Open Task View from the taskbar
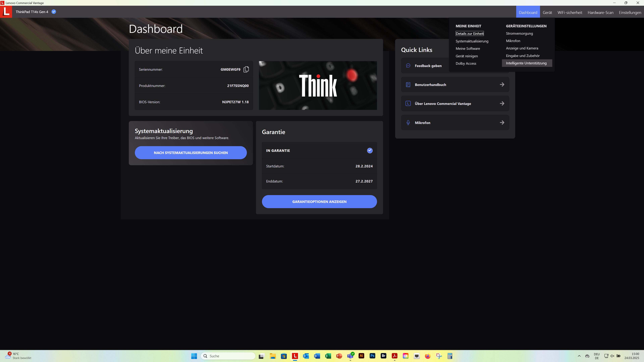644x362 pixels. 261,356
